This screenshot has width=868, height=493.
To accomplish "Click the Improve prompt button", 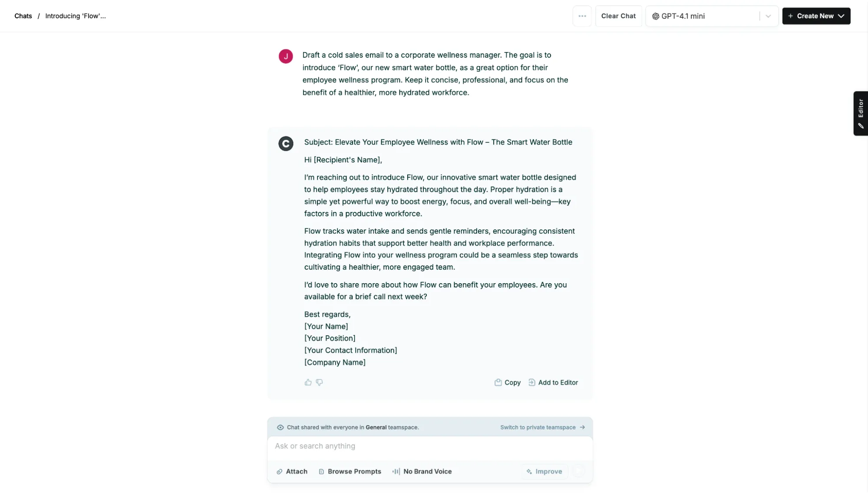I will point(544,472).
